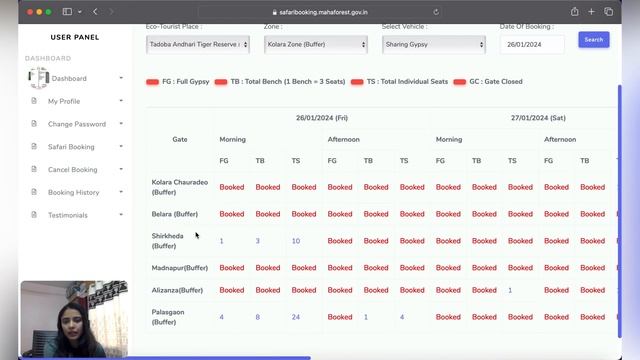This screenshot has width=640, height=360.
Task: Click Booked in Belara Friday morning FG
Action: [232, 214]
